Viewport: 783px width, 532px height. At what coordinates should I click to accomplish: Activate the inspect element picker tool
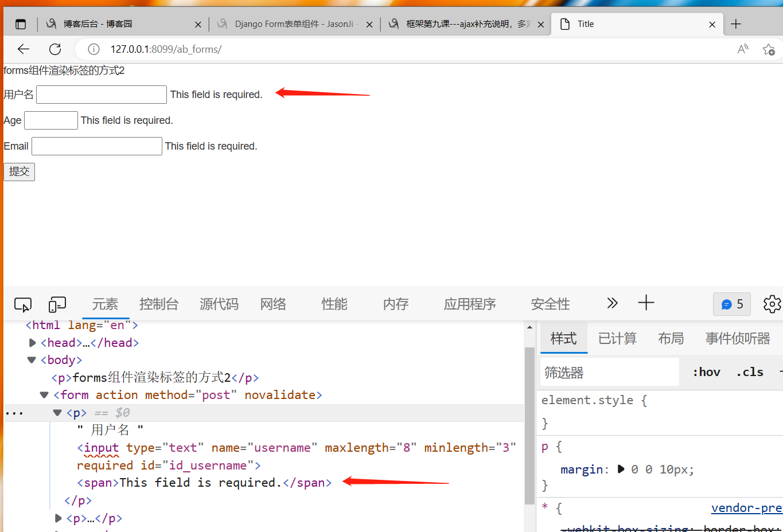[23, 304]
